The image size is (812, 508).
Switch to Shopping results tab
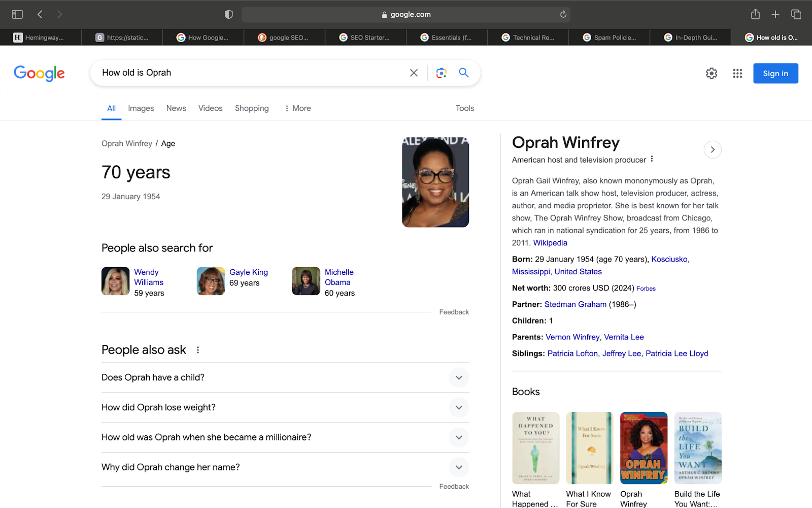click(252, 108)
